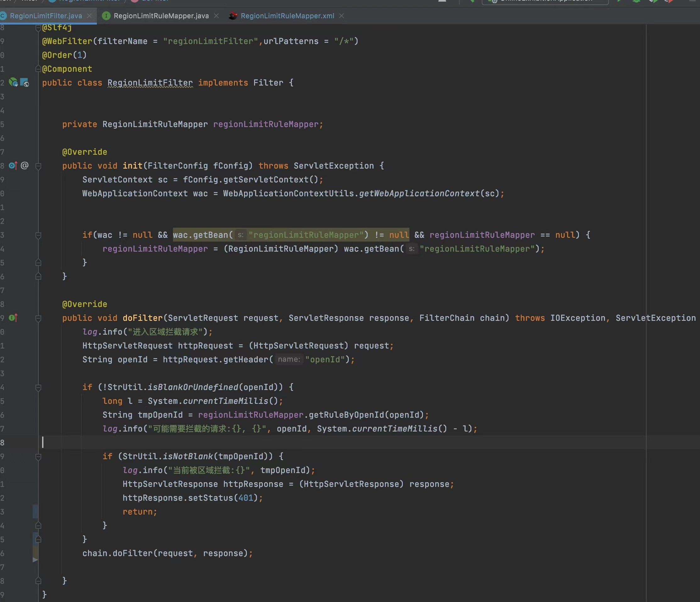700x602 pixels.
Task: Collapse the init method fold marker
Action: pos(38,166)
